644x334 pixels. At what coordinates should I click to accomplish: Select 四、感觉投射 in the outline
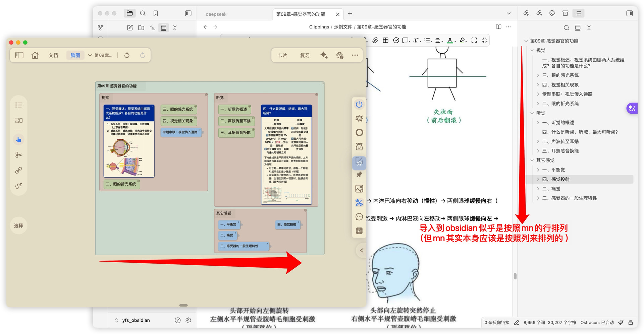(x=556, y=179)
